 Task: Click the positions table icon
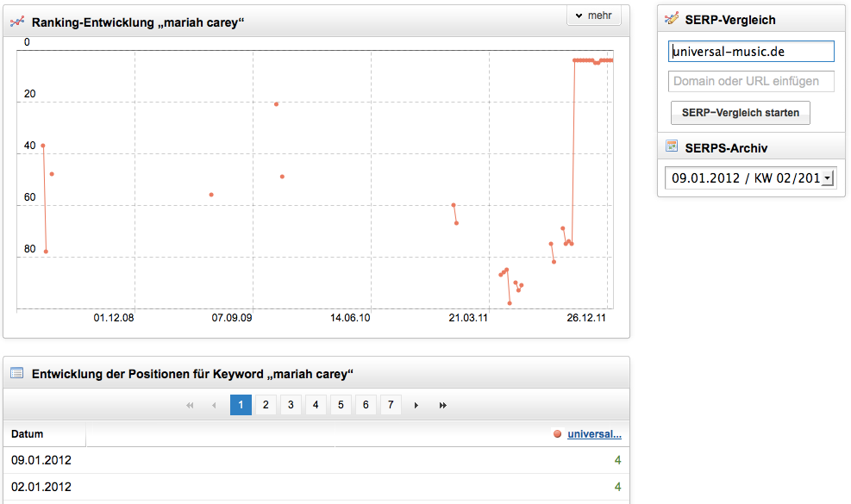pos(16,373)
